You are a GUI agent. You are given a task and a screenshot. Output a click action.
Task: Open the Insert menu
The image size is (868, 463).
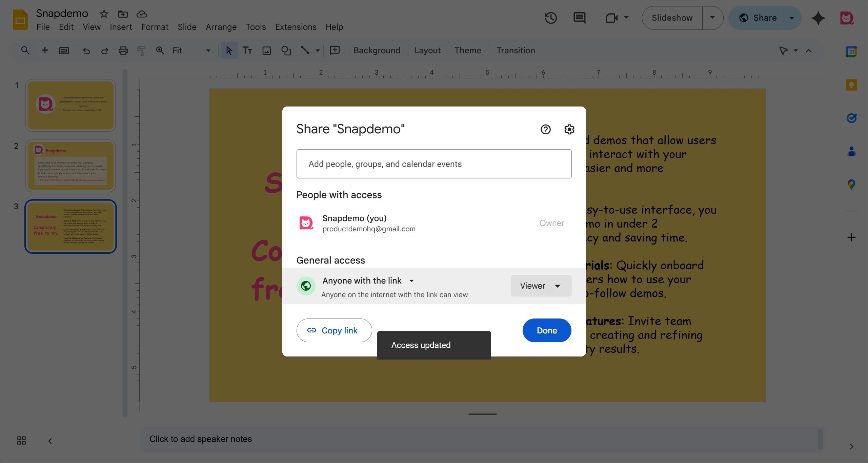[121, 27]
